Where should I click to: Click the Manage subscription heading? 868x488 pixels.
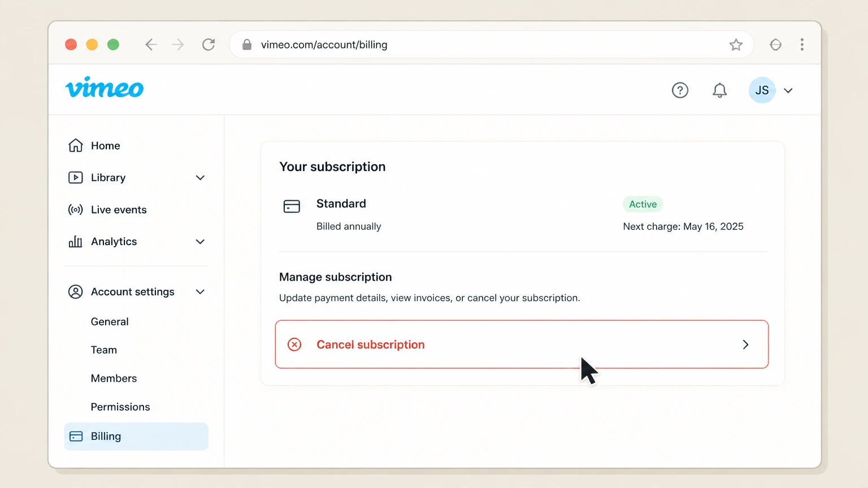pos(336,277)
